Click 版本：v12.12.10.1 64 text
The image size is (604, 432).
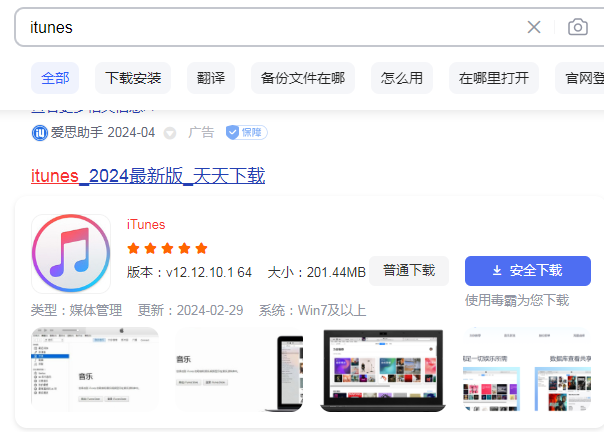pyautogui.click(x=189, y=272)
